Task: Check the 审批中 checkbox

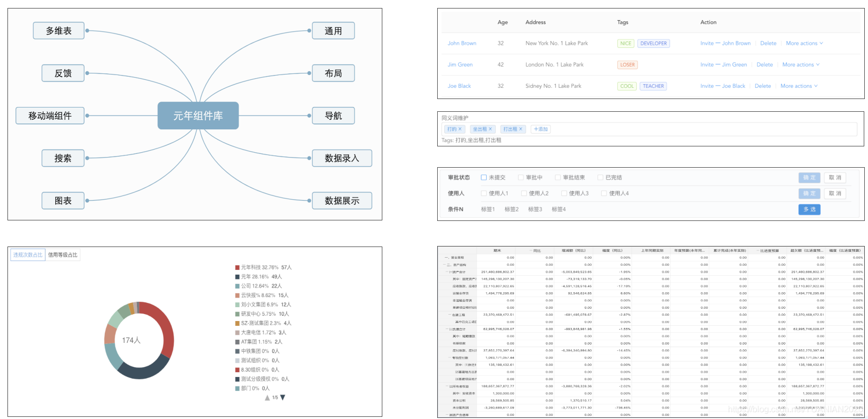Action: coord(521,178)
